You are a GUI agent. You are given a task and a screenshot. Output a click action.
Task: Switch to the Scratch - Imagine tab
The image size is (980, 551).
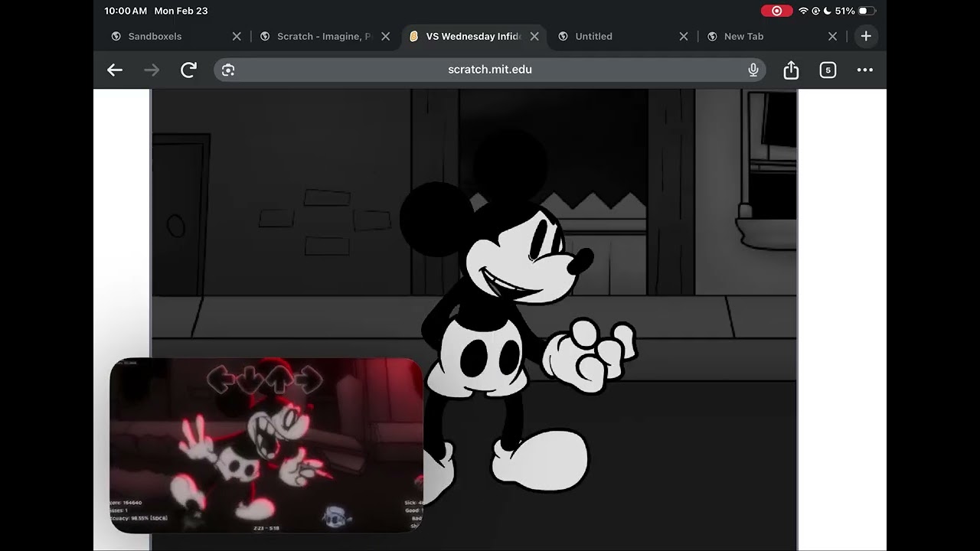pos(325,36)
